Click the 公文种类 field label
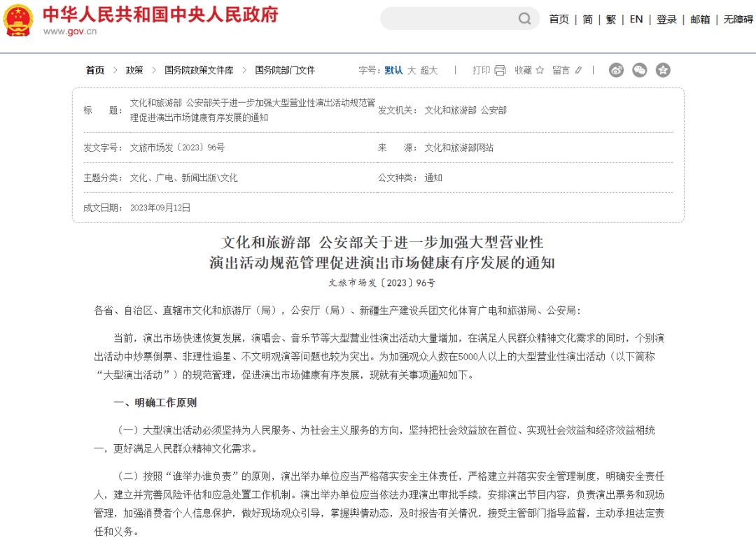Image resolution: width=756 pixels, height=540 pixels. [x=398, y=178]
